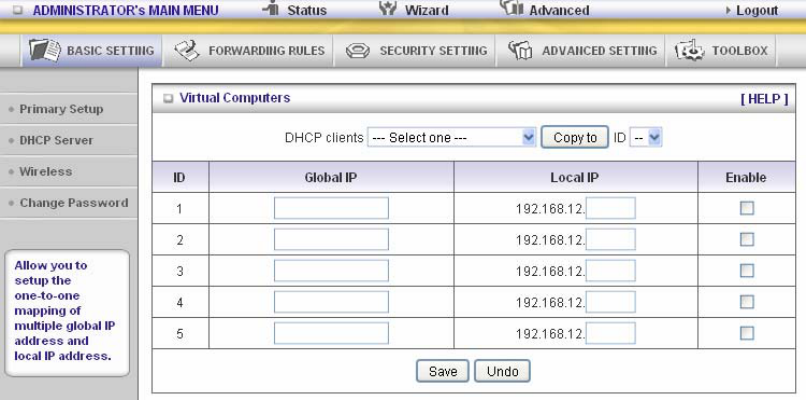Click the Wizard link text
The width and height of the screenshot is (806, 400).
(426, 10)
